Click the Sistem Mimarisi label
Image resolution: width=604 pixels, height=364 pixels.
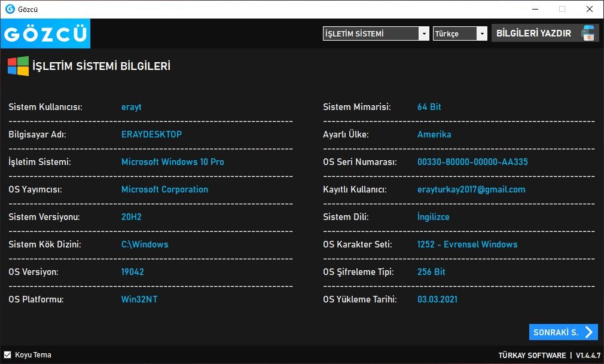click(x=356, y=107)
